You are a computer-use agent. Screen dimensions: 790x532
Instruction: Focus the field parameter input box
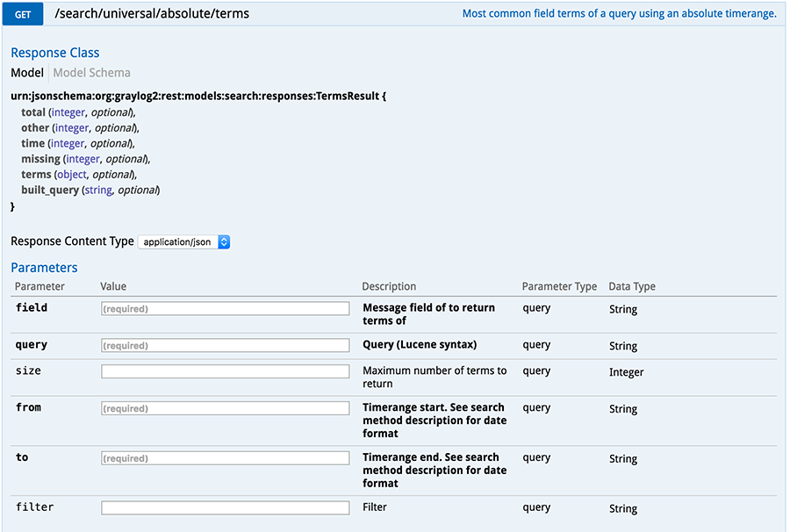coord(226,309)
